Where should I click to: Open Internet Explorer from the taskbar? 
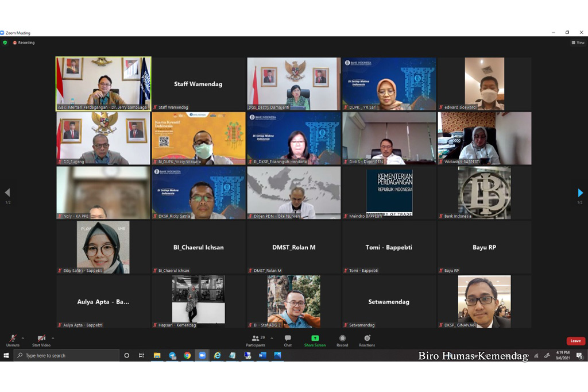217,355
